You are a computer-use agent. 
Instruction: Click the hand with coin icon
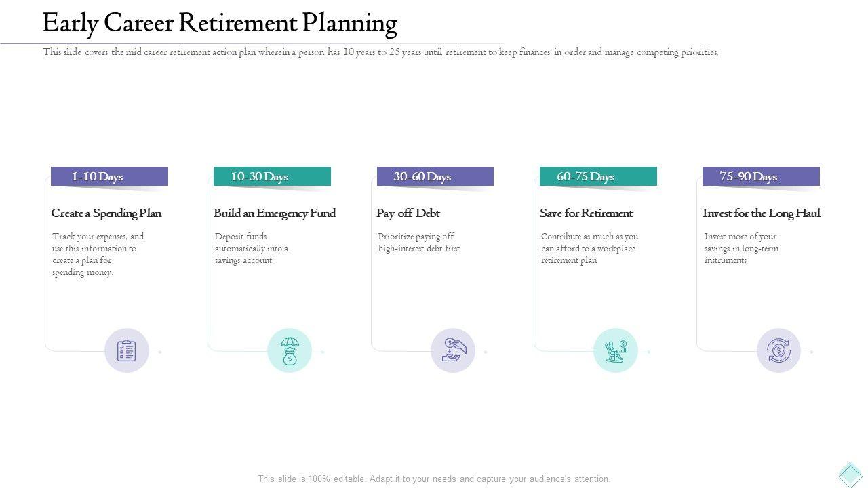pyautogui.click(x=452, y=350)
